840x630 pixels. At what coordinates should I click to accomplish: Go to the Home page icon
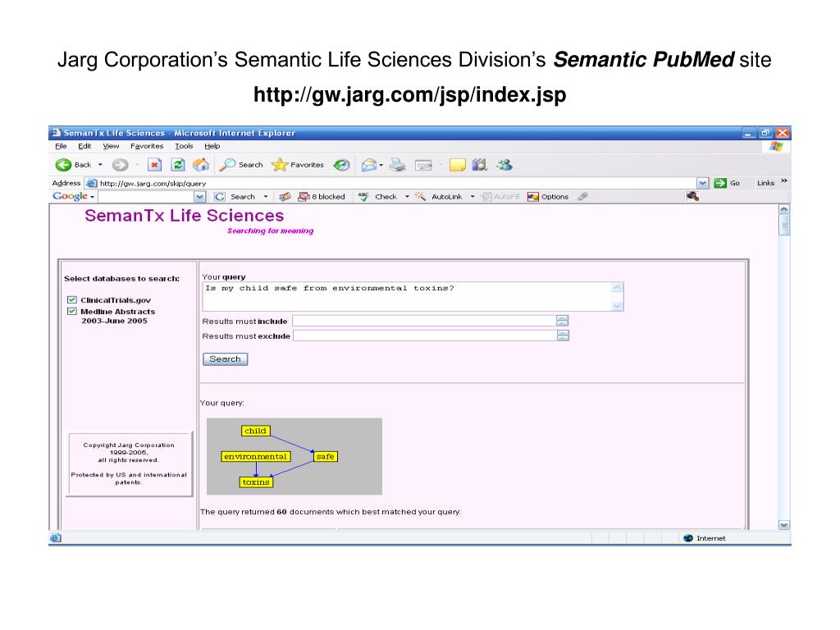tap(200, 164)
